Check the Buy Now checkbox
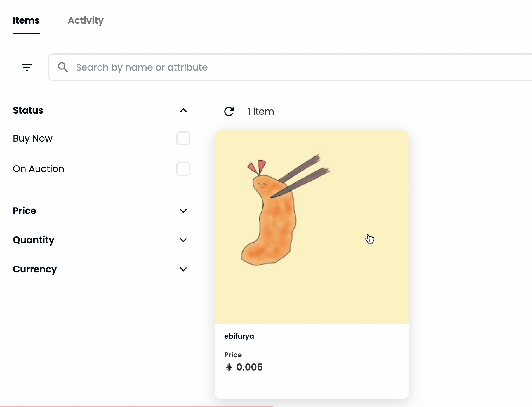532x407 pixels. [183, 138]
